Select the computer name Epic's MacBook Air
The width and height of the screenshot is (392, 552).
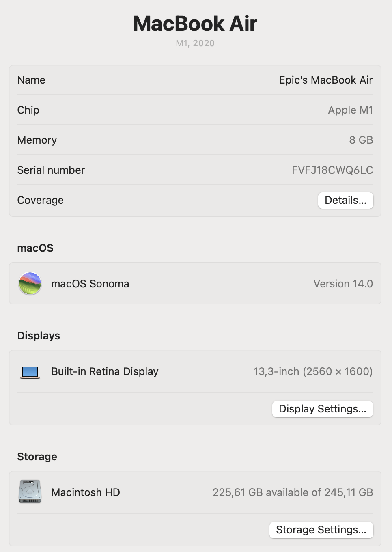pos(326,80)
